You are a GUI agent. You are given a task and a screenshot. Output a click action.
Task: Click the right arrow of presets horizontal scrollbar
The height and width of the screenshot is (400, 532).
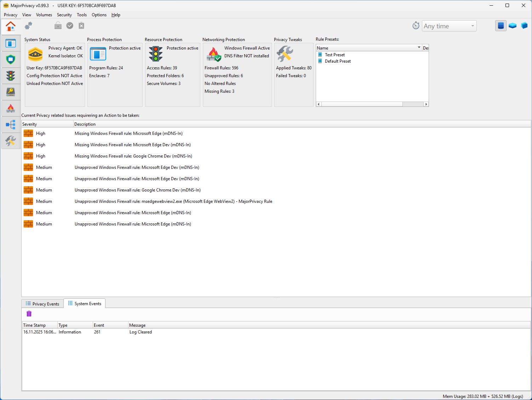tap(426, 104)
